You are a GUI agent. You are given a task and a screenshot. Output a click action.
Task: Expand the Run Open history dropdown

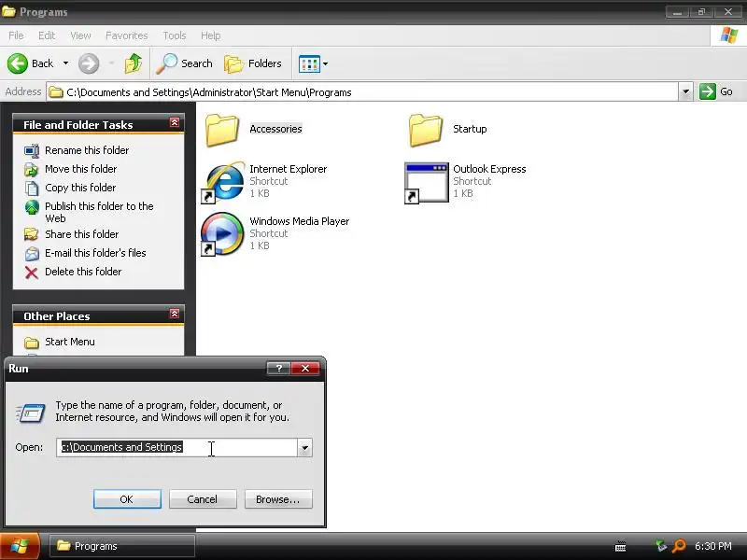pyautogui.click(x=305, y=448)
